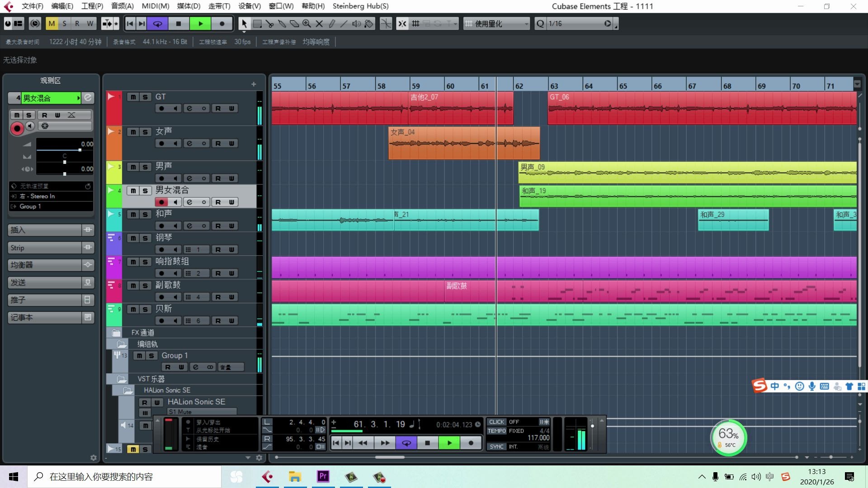The width and height of the screenshot is (868, 488).
Task: Open the 编辑(E) menu
Action: point(62,6)
